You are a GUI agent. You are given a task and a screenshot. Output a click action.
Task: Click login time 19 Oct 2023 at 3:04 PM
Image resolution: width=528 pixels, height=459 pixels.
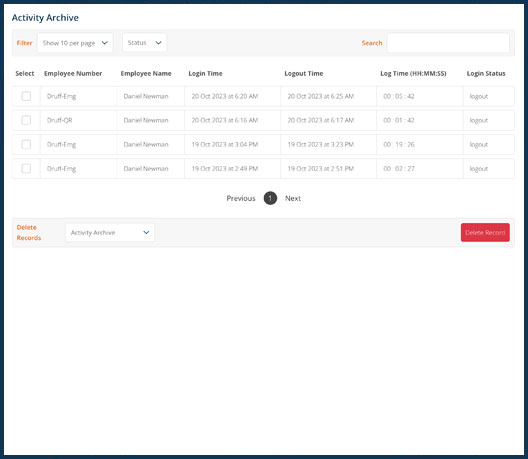pos(225,144)
